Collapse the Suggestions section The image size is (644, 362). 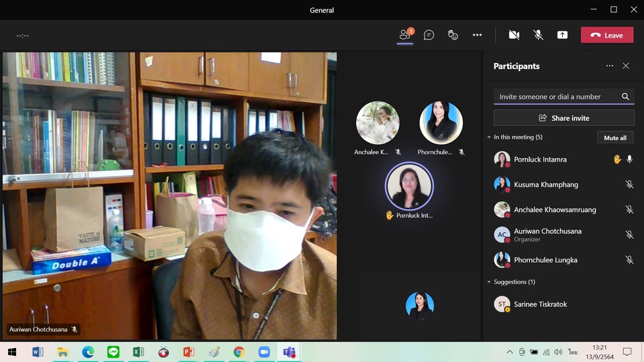click(x=489, y=282)
